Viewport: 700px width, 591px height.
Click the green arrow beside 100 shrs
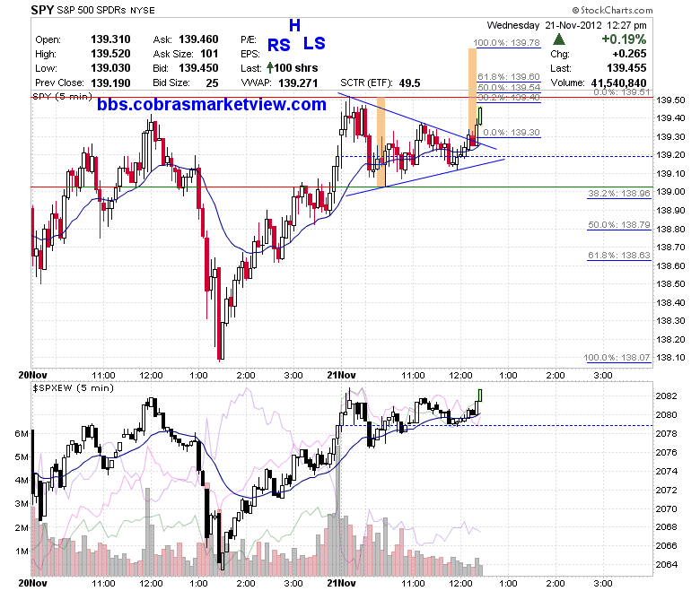tap(269, 68)
